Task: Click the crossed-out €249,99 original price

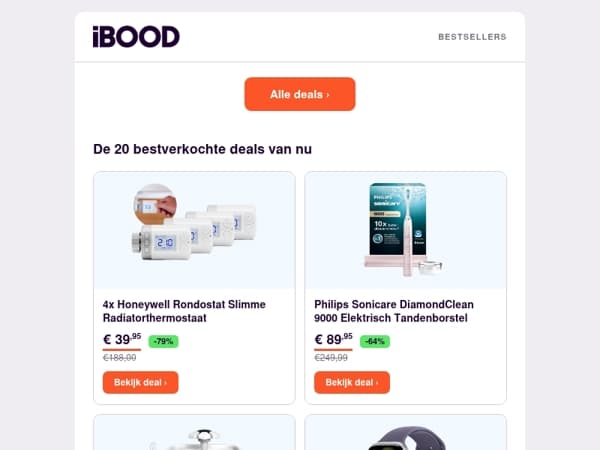Action: pyautogui.click(x=331, y=358)
